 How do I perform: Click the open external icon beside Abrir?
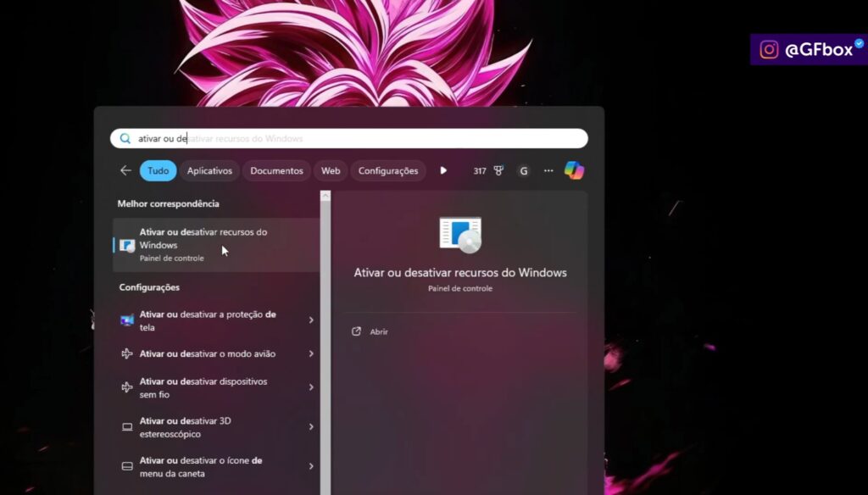pyautogui.click(x=357, y=331)
